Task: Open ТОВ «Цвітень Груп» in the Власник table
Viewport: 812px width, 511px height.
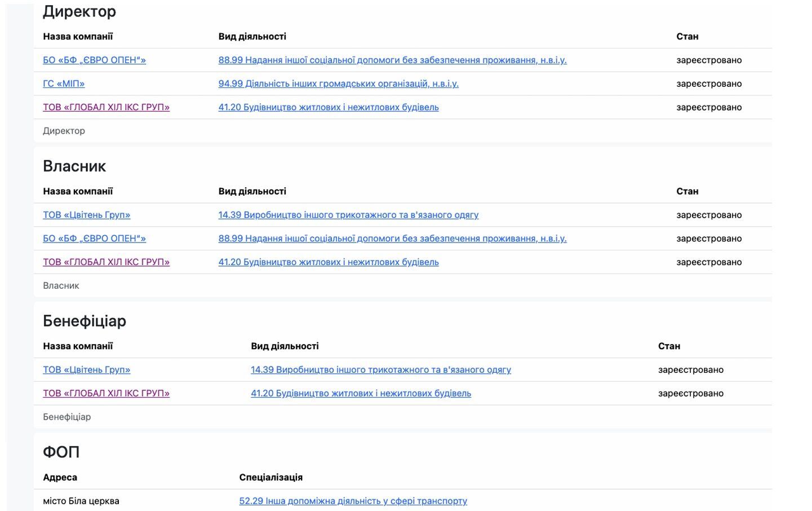Action: (86, 215)
